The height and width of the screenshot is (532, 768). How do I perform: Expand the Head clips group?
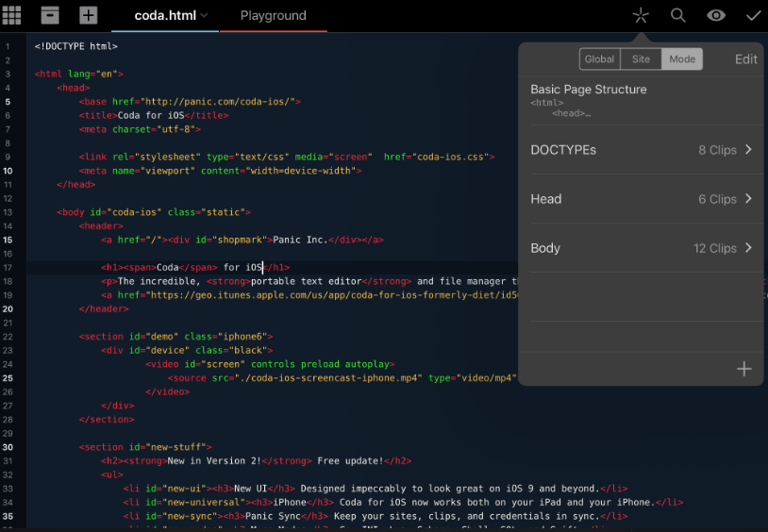642,199
